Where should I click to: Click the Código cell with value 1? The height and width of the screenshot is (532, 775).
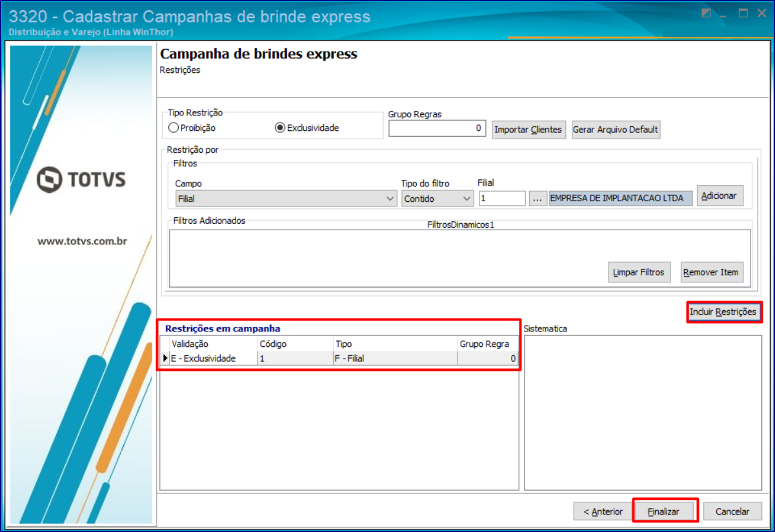pyautogui.click(x=295, y=358)
